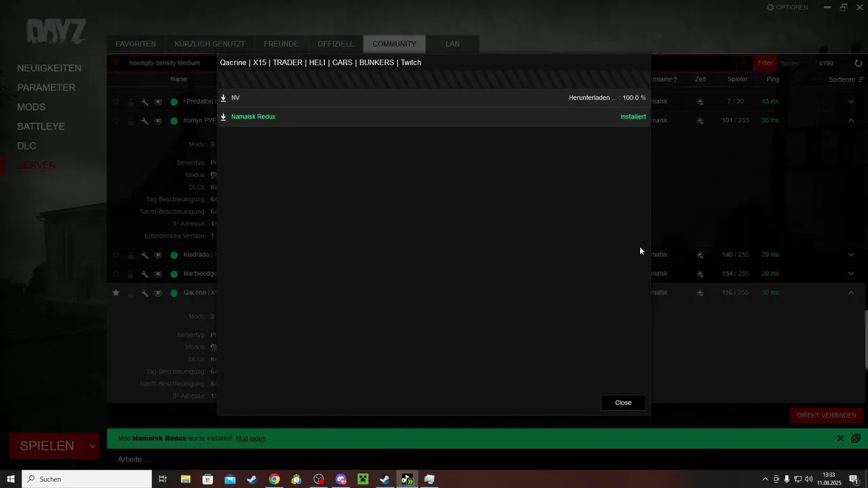
Task: Toggle favorite star for Kledrada server
Action: tap(116, 255)
